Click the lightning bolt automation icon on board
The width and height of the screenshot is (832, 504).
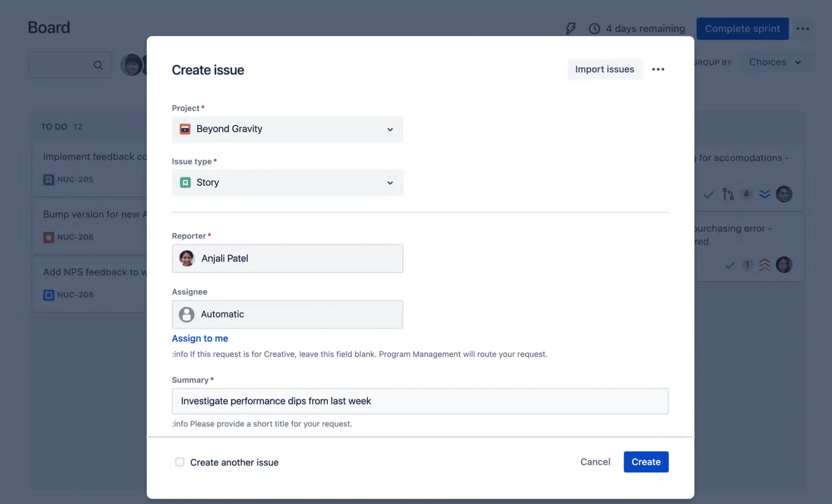(571, 28)
